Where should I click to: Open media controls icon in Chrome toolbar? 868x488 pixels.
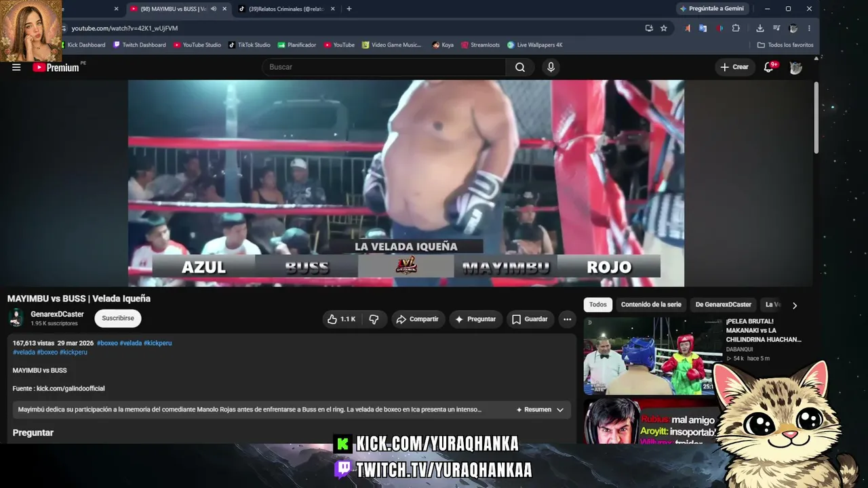tap(776, 28)
